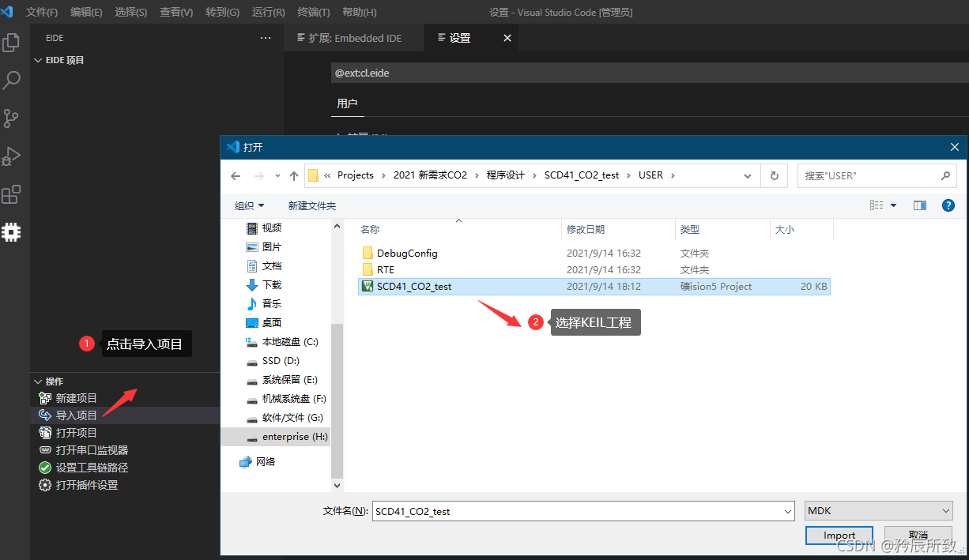Open the 选择(S) menu
969x560 pixels.
pyautogui.click(x=131, y=13)
